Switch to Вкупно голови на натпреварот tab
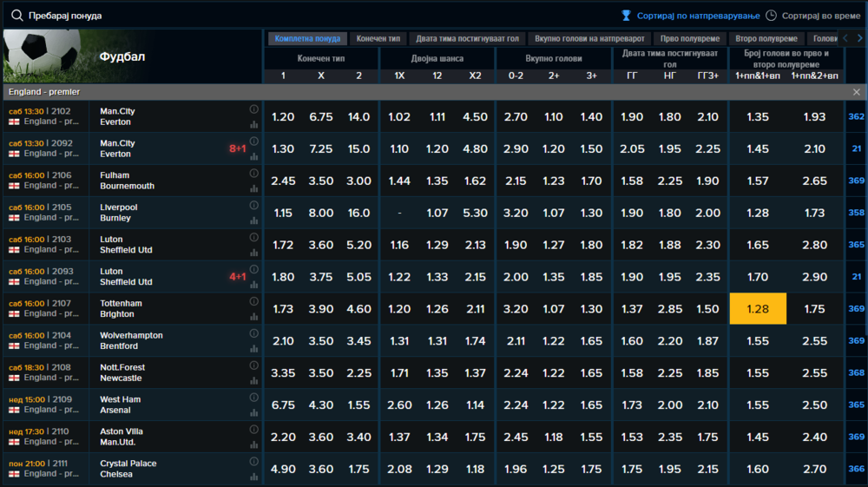 pyautogui.click(x=589, y=39)
